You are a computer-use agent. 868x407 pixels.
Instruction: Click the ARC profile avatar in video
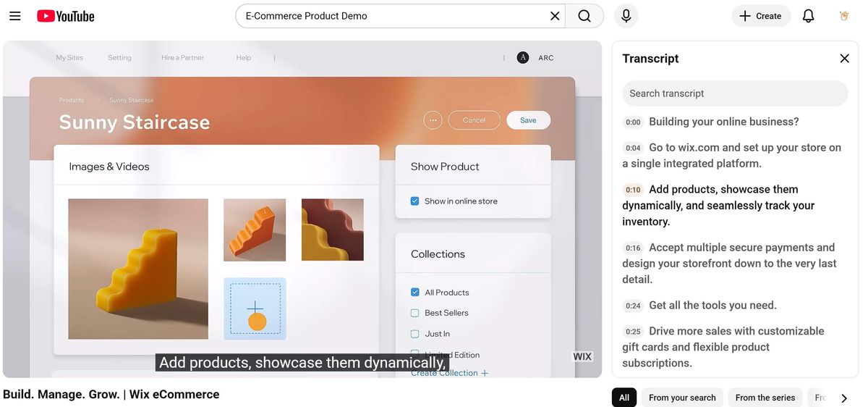tap(523, 57)
